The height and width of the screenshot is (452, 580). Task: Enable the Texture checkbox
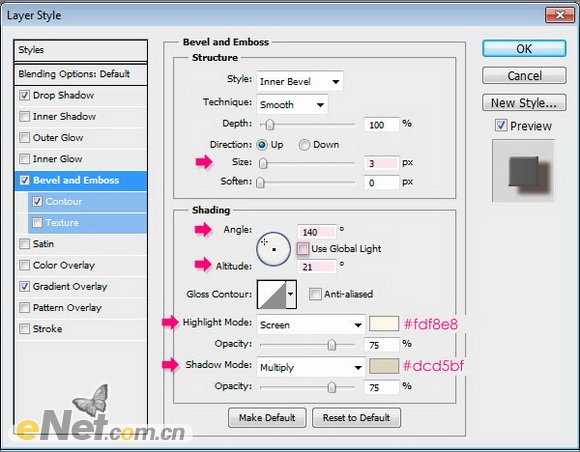click(37, 223)
